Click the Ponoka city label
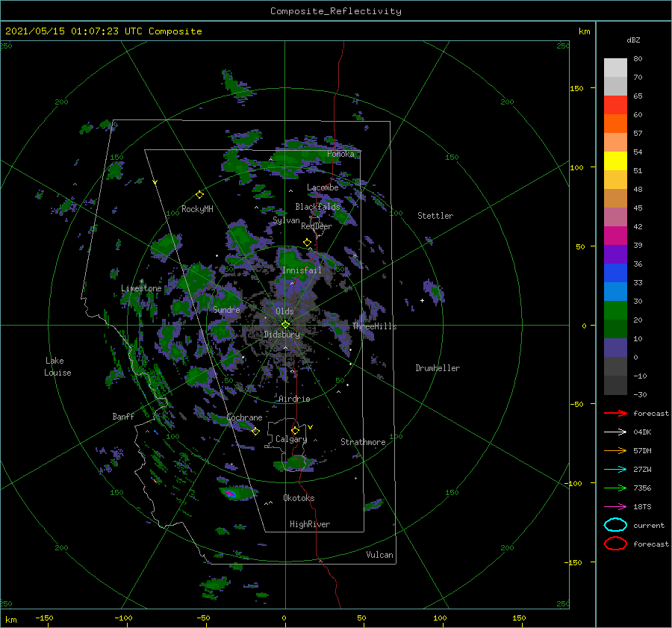The image size is (672, 628). (x=340, y=154)
